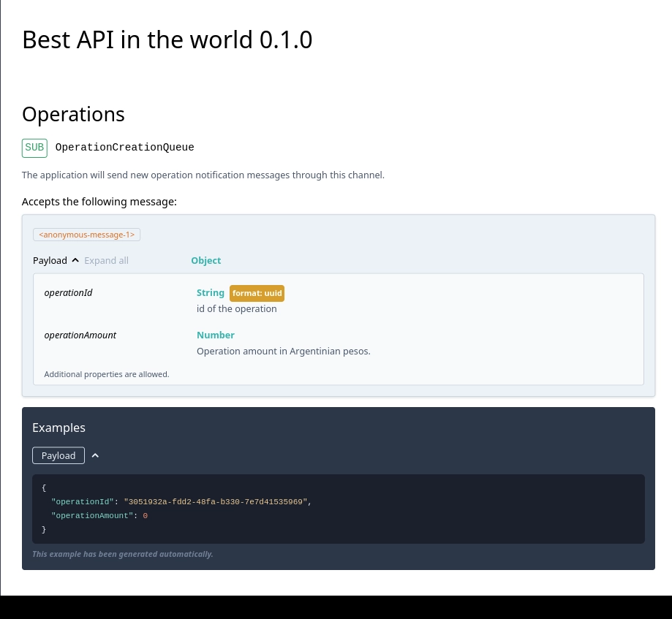Click the Object type label next to Payload

pos(205,260)
